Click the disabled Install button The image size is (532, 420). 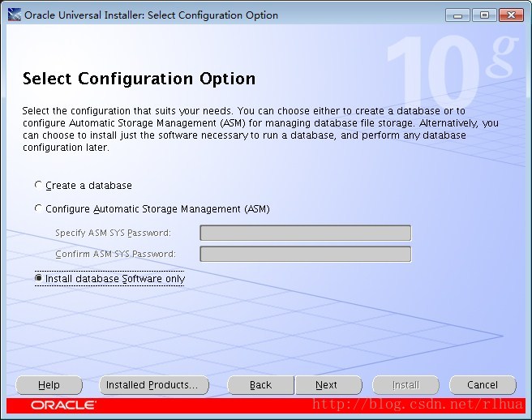(x=405, y=385)
